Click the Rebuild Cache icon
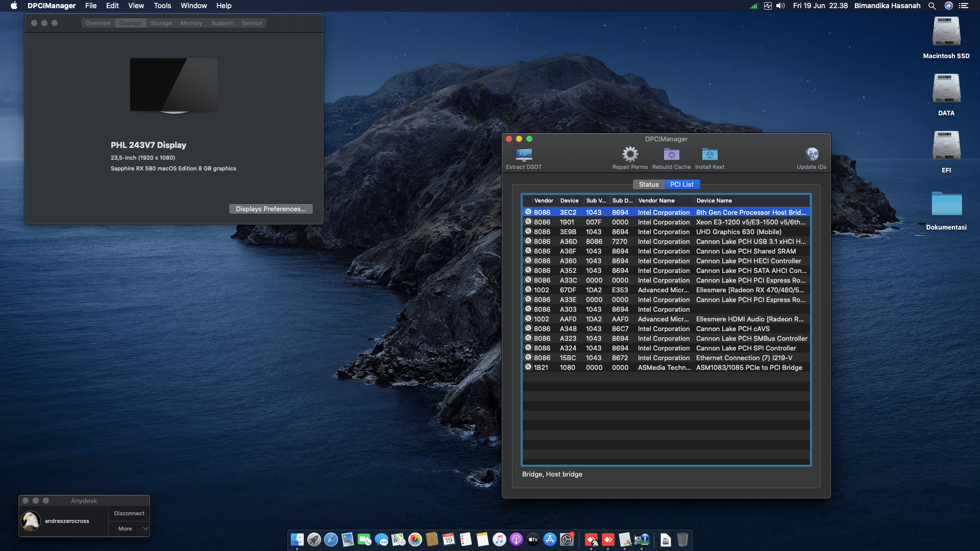 [671, 155]
